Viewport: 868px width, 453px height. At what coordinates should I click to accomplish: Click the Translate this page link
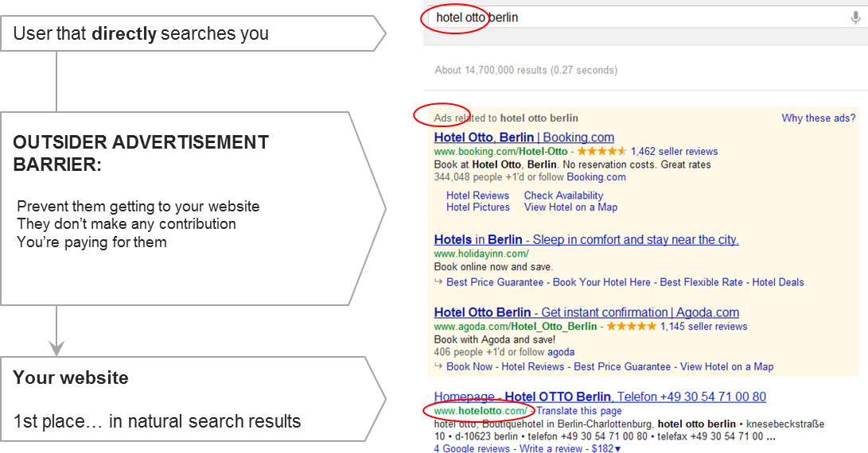point(579,411)
